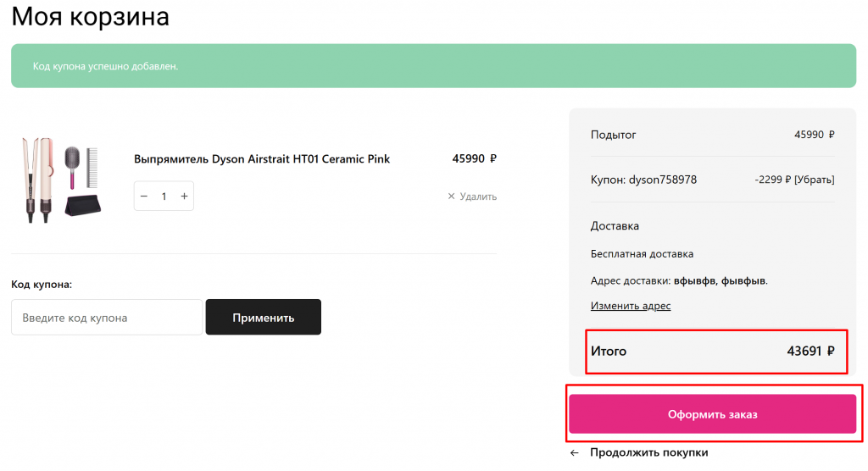The height and width of the screenshot is (471, 868).
Task: Focus the coupon code input field
Action: pyautogui.click(x=107, y=317)
